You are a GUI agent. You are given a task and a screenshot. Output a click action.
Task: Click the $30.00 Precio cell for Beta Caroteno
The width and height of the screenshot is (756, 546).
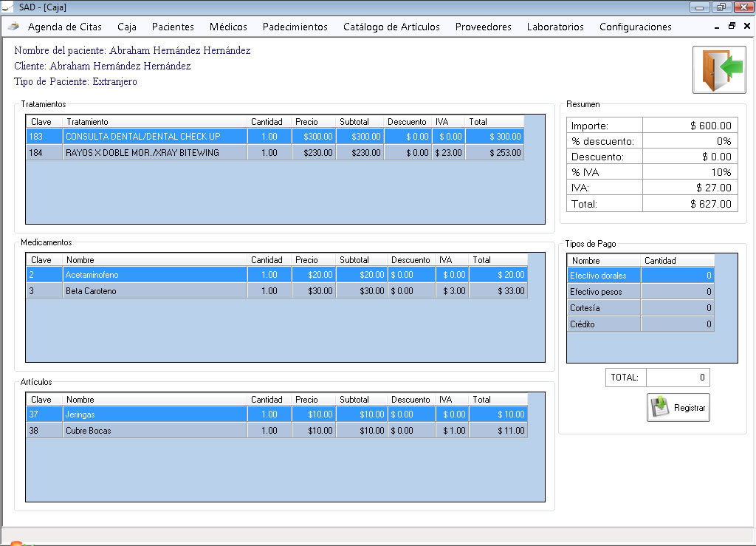pyautogui.click(x=313, y=291)
